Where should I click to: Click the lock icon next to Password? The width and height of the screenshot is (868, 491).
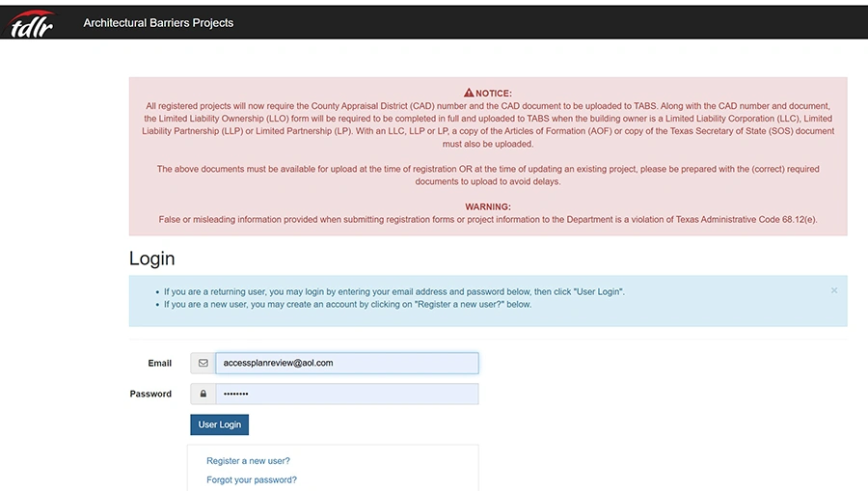[x=203, y=394]
